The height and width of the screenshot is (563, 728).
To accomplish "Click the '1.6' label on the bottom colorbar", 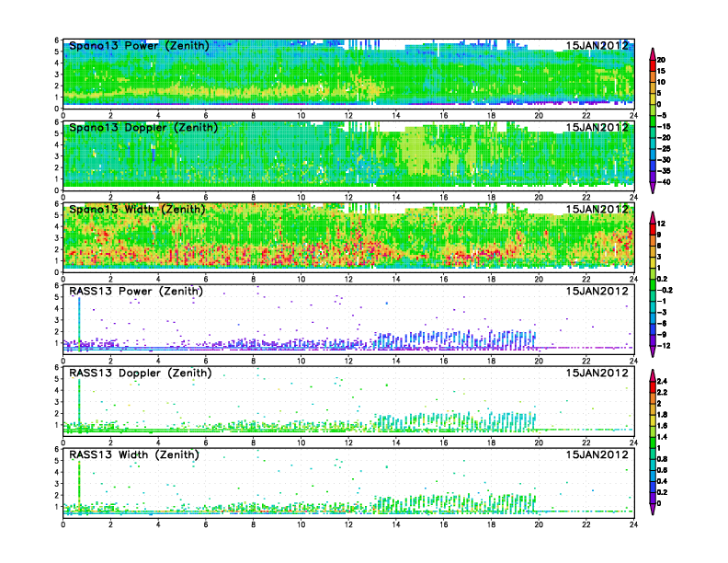I will (x=662, y=426).
